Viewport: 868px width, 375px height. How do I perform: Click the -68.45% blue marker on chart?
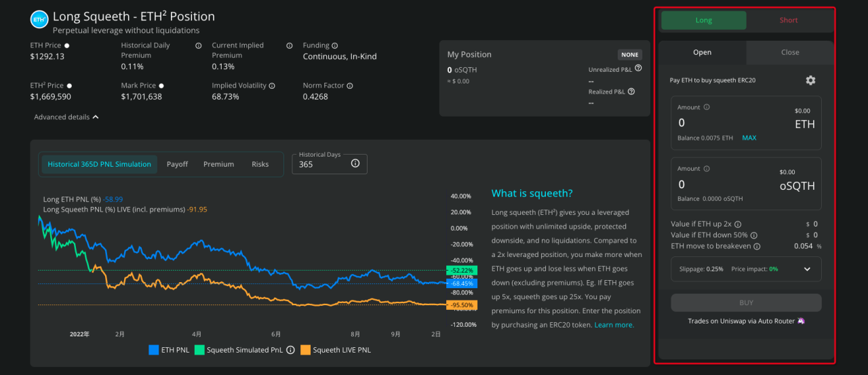(x=461, y=283)
